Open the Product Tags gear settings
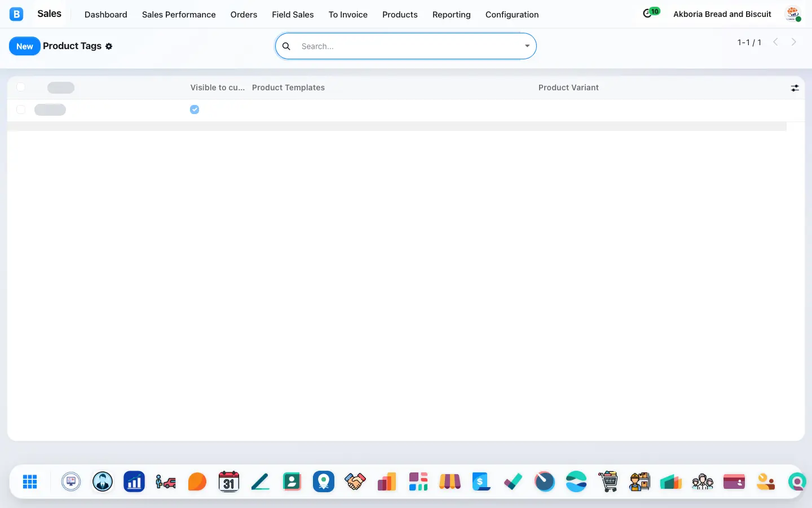Screen dimensions: 812x508 click(109, 46)
